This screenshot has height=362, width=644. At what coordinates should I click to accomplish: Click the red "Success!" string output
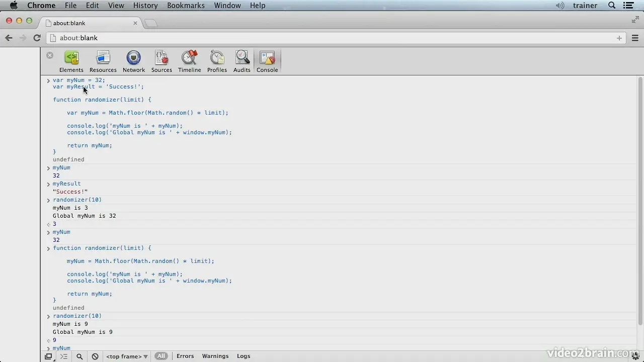[70, 192]
